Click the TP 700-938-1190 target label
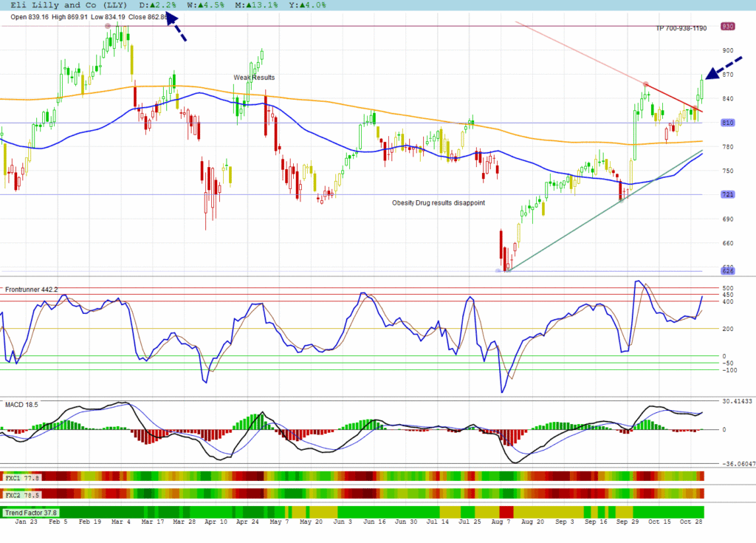 point(681,28)
